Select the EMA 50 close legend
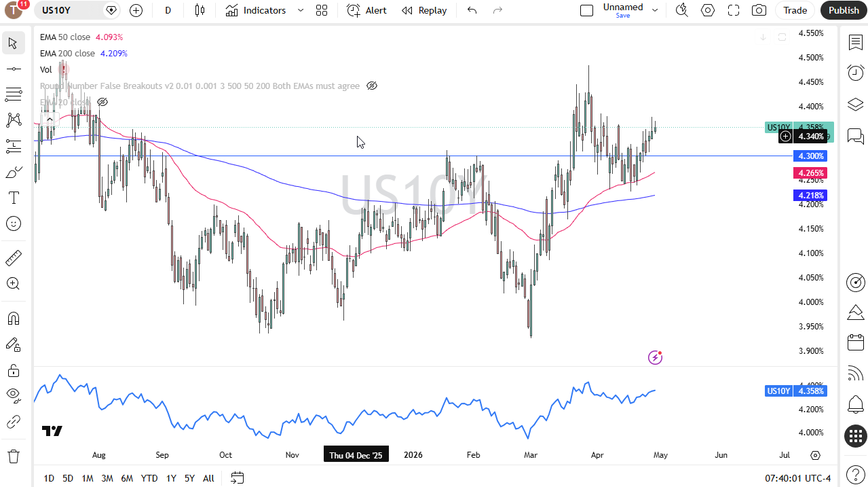 [x=65, y=37]
